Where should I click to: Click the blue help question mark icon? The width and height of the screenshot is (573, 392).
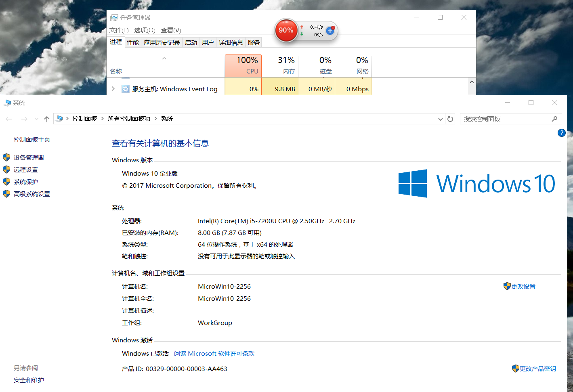click(x=561, y=133)
